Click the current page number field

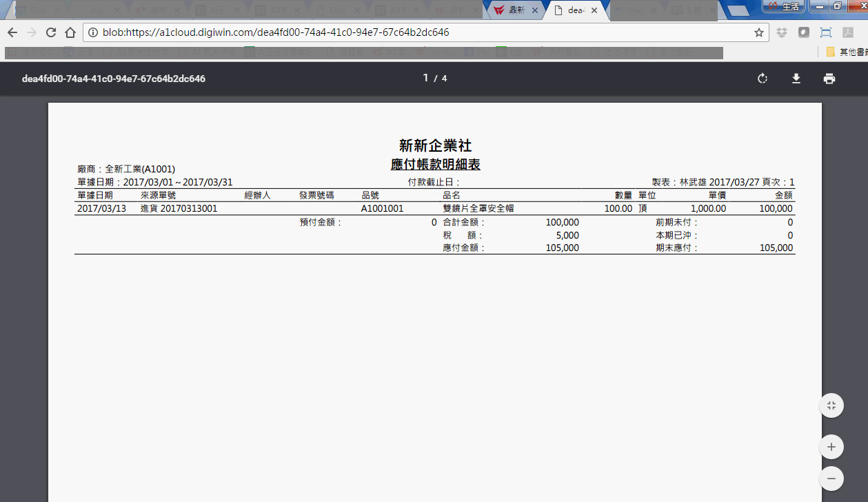(x=426, y=78)
